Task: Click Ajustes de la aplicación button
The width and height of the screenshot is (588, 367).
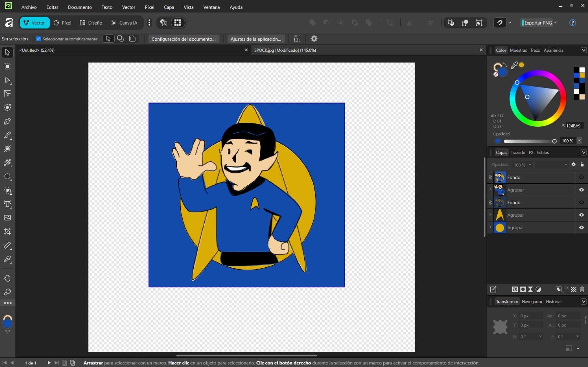Action: [x=256, y=39]
